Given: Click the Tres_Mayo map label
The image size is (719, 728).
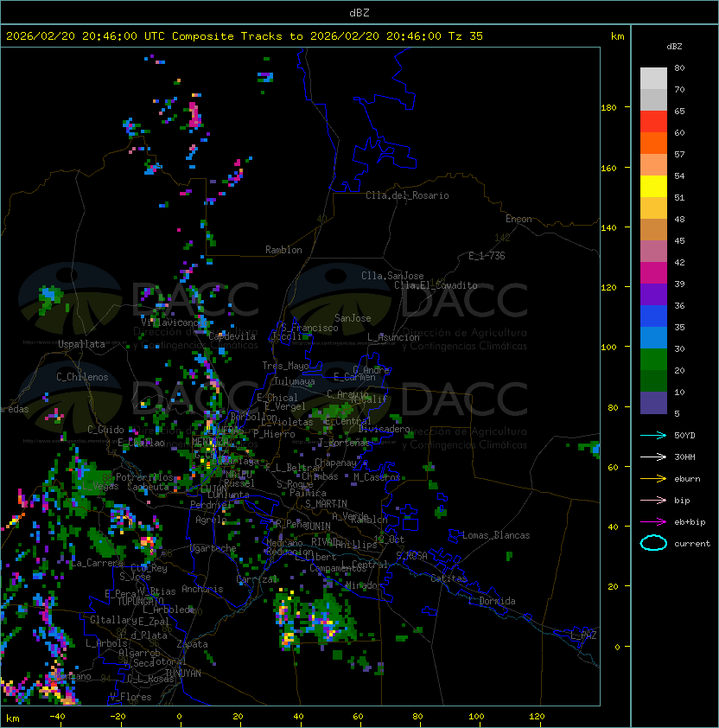Looking at the screenshot, I should pyautogui.click(x=285, y=366).
